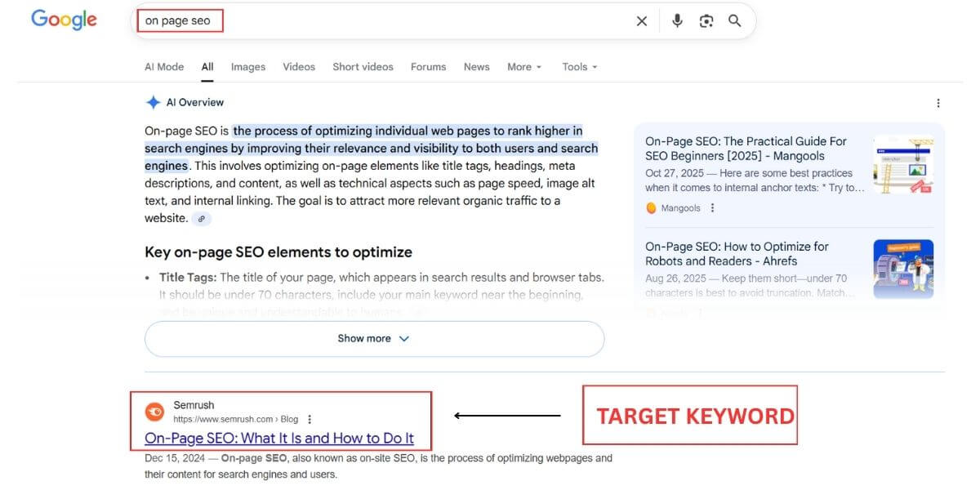Click inside the search input field
Screen dimensions: 980x490
coord(327,20)
